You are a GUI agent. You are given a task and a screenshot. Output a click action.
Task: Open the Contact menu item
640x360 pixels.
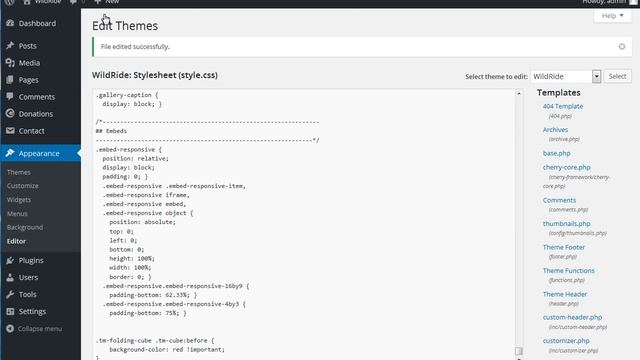31,131
